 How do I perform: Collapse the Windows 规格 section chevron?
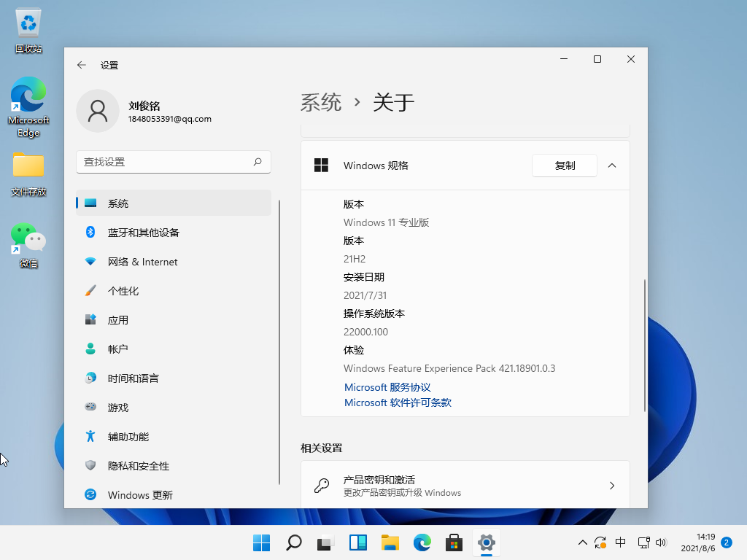pyautogui.click(x=612, y=166)
